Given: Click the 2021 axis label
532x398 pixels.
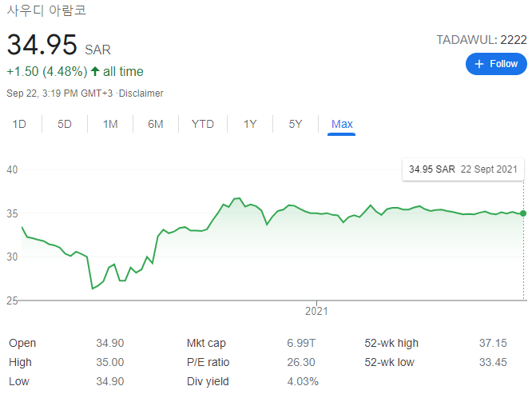Looking at the screenshot, I should [x=316, y=311].
